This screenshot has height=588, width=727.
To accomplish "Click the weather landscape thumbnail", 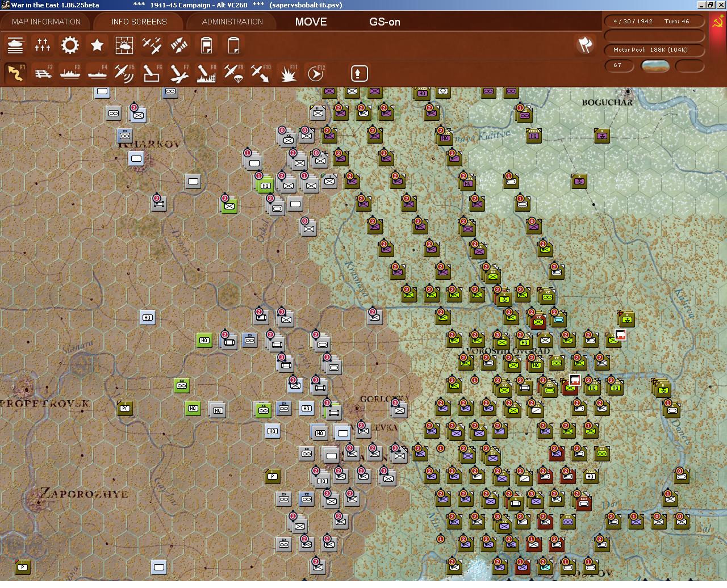I will [655, 66].
